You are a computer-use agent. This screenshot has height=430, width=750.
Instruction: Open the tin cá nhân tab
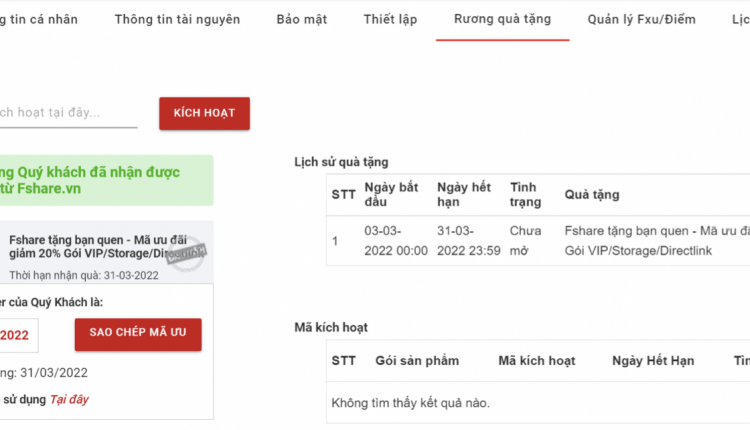[39, 19]
